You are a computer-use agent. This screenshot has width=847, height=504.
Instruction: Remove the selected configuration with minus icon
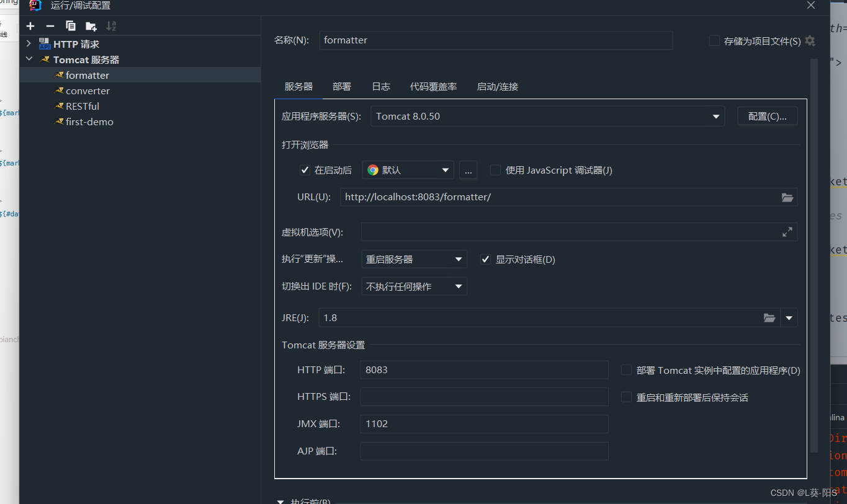tap(50, 26)
